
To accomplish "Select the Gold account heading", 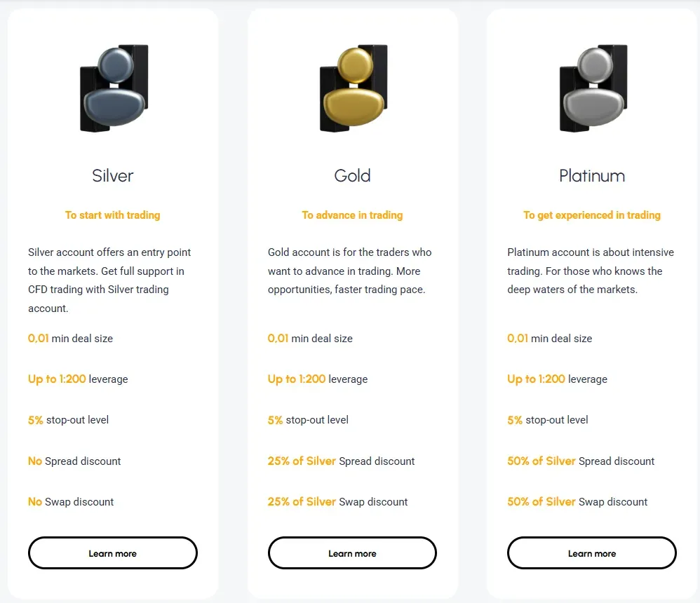I will pos(353,175).
